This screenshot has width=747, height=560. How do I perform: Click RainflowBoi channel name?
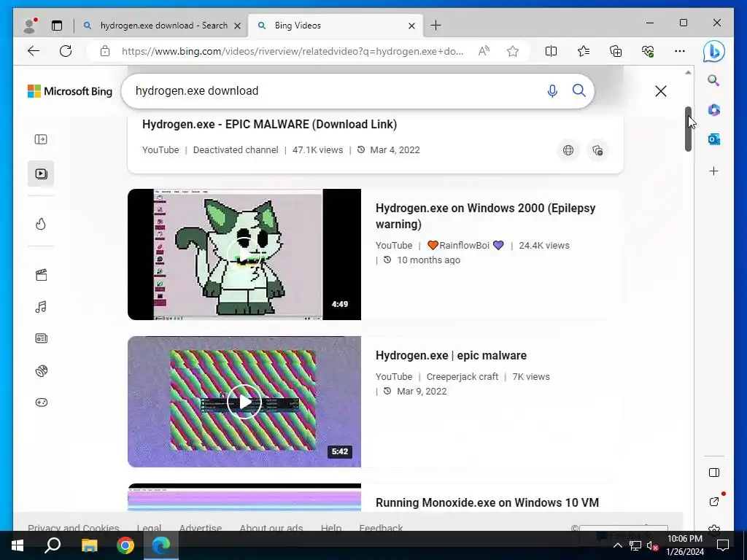click(464, 246)
